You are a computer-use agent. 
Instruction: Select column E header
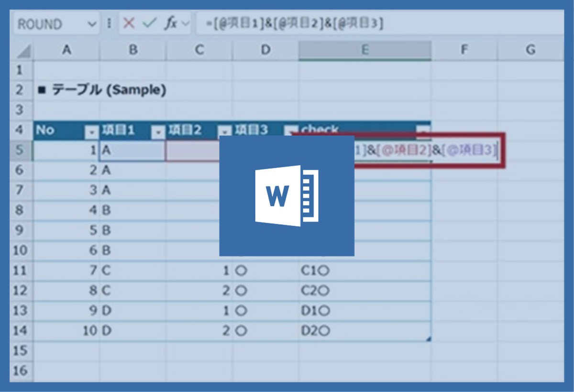pyautogui.click(x=364, y=50)
